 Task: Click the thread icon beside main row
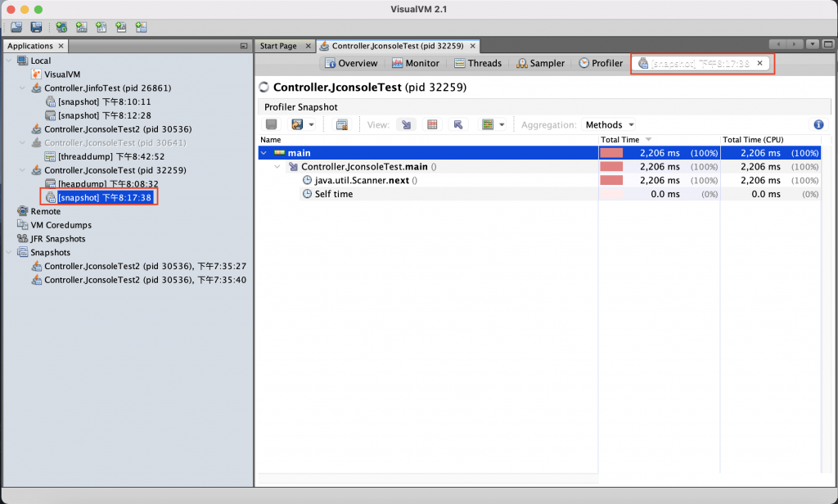tap(280, 153)
